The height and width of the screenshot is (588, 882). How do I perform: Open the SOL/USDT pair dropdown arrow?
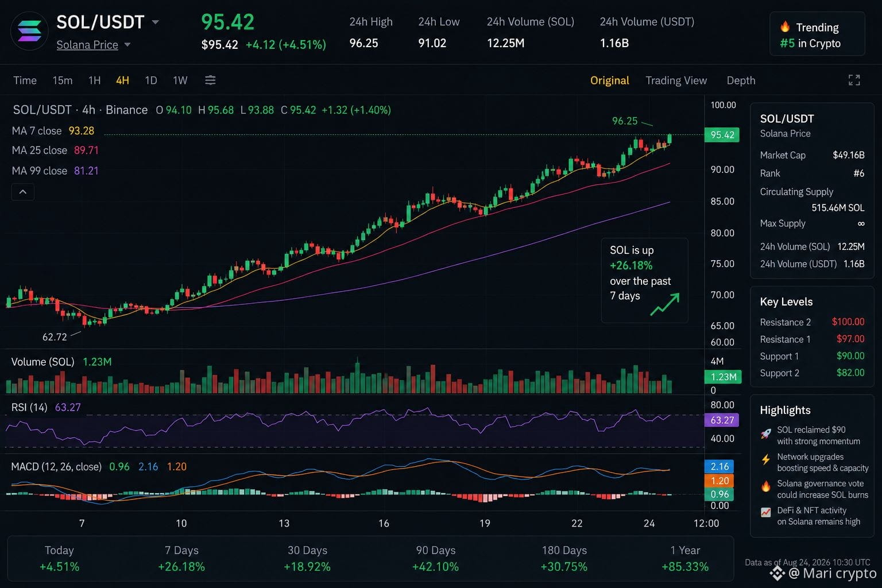point(155,22)
